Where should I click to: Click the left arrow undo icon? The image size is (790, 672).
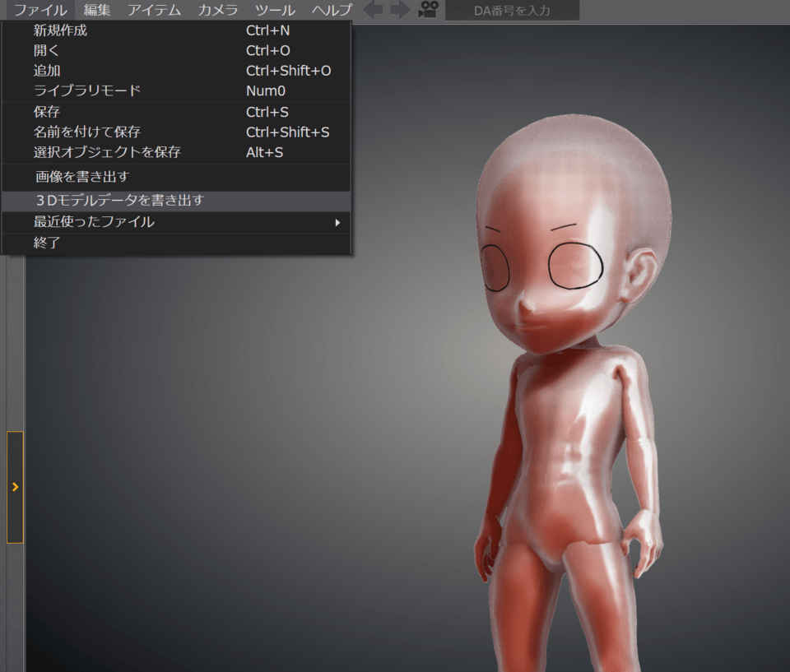pyautogui.click(x=373, y=11)
